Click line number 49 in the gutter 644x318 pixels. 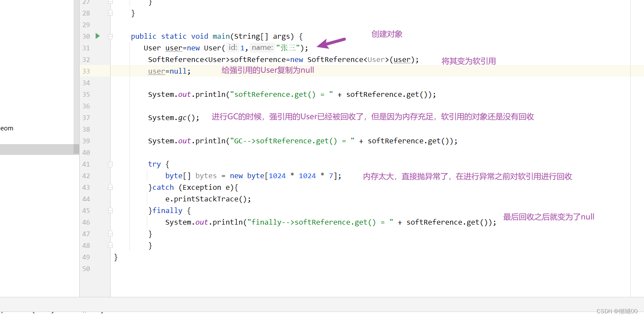(86, 257)
